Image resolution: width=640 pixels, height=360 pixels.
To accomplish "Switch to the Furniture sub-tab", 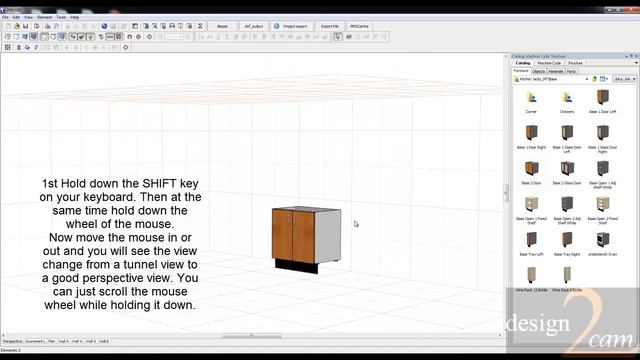I will pos(521,71).
